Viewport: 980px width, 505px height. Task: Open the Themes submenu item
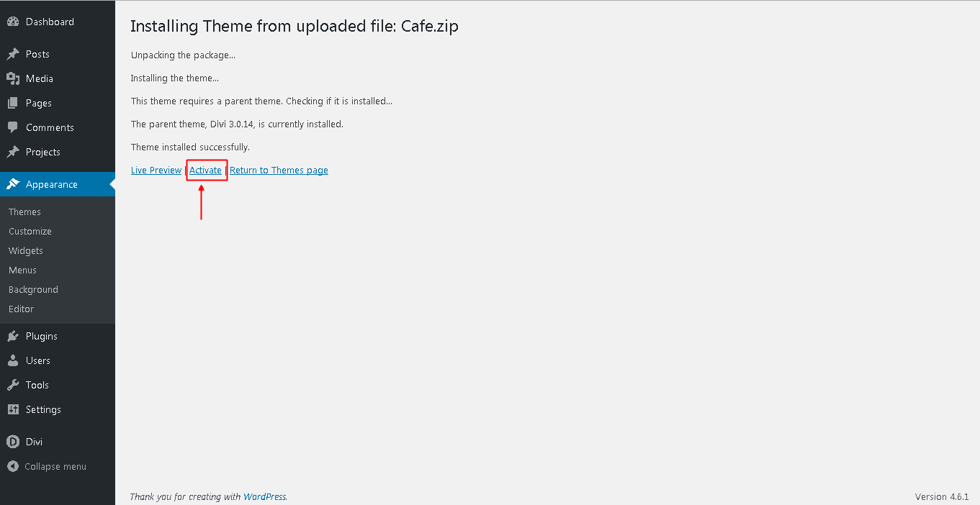[x=24, y=211]
